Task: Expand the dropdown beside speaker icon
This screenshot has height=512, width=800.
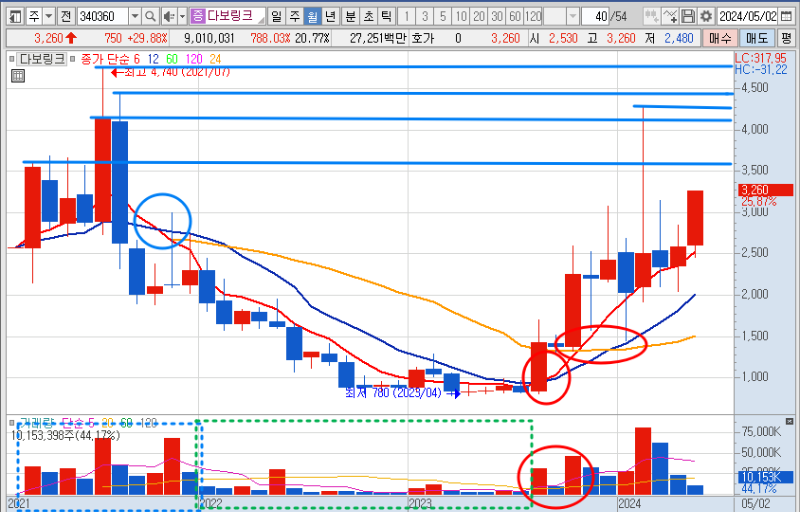Action: pos(182,17)
